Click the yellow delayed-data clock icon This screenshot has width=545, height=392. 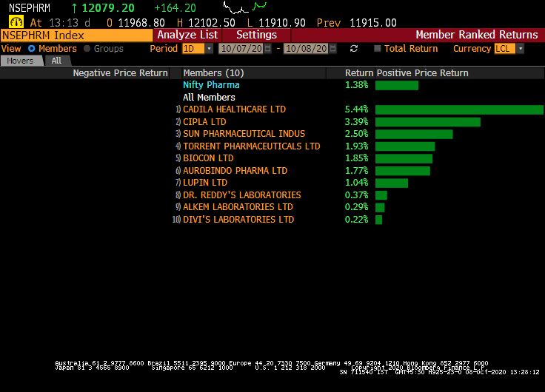click(16, 22)
